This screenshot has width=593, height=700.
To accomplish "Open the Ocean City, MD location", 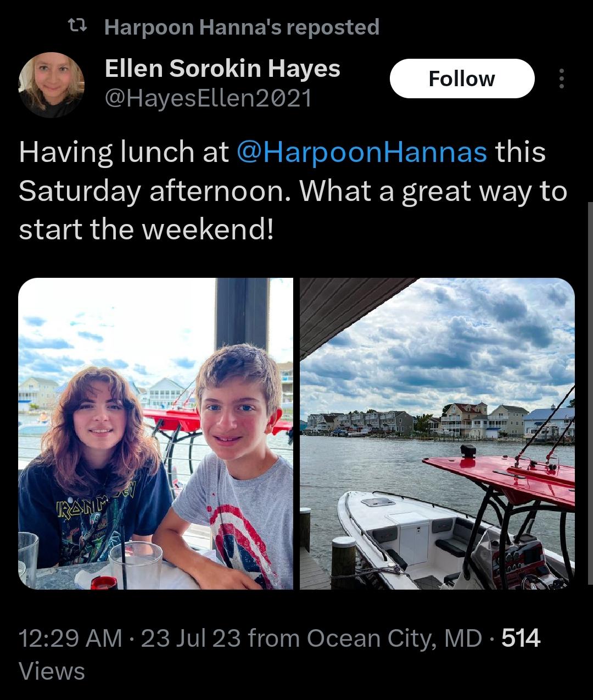I will [394, 638].
